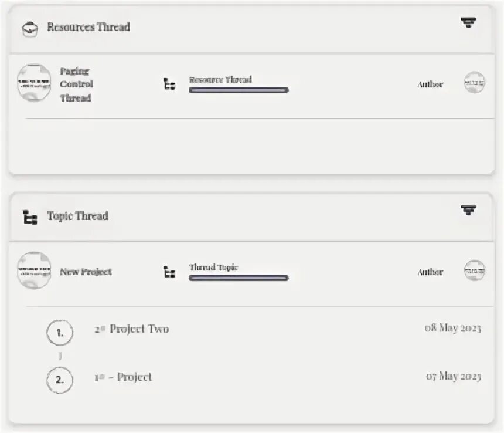Open Paging Control Thread avatar thumbnail
504x433 pixels.
(x=34, y=83)
